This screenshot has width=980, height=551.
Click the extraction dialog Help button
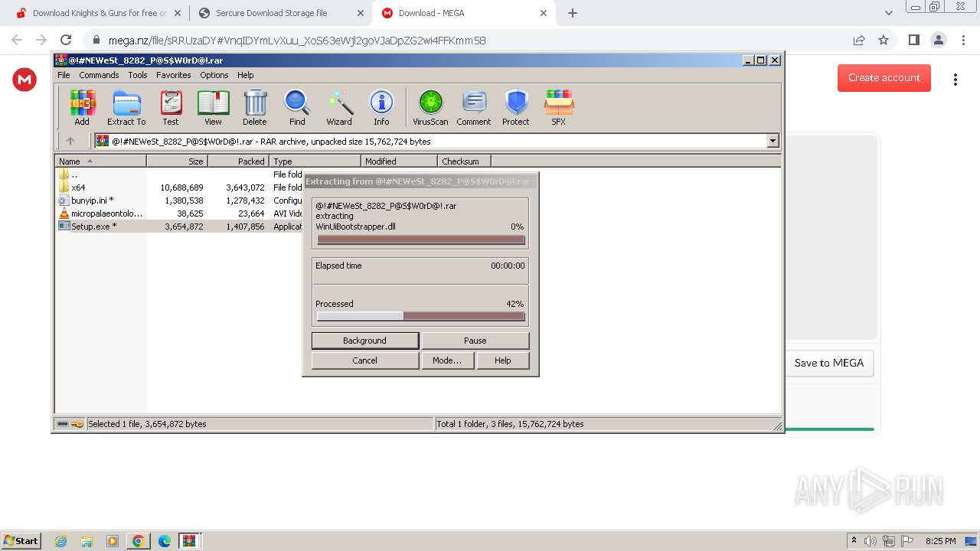click(x=502, y=360)
